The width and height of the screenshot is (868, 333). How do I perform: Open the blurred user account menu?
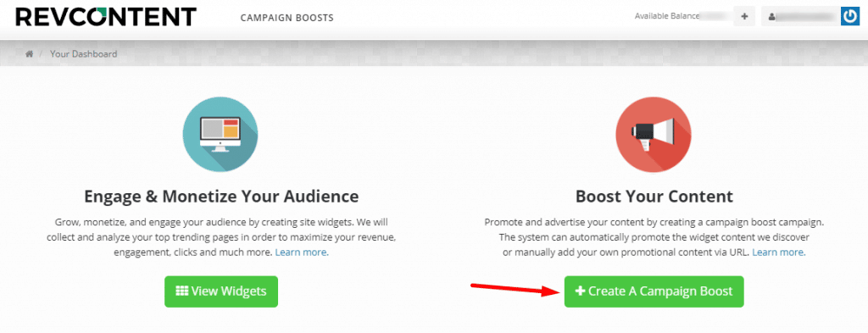(800, 17)
